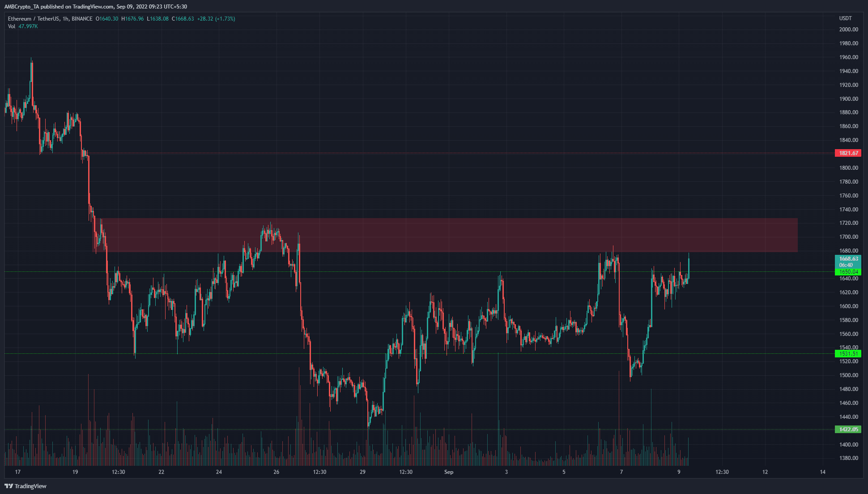This screenshot has width=868, height=494.
Task: Click the O1640.30 open value
Action: coord(107,19)
